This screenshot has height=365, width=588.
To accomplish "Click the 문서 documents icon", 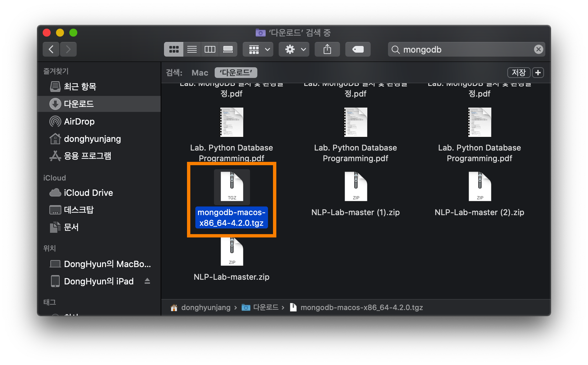I will pyautogui.click(x=55, y=227).
